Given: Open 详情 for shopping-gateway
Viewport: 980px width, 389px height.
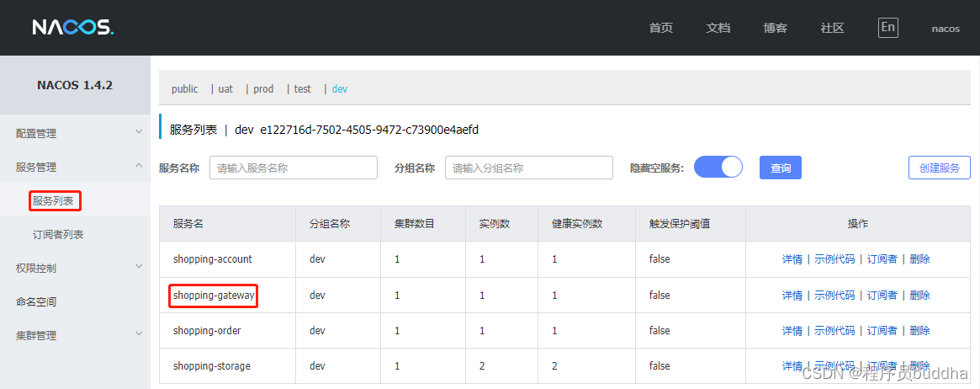Looking at the screenshot, I should [x=792, y=295].
